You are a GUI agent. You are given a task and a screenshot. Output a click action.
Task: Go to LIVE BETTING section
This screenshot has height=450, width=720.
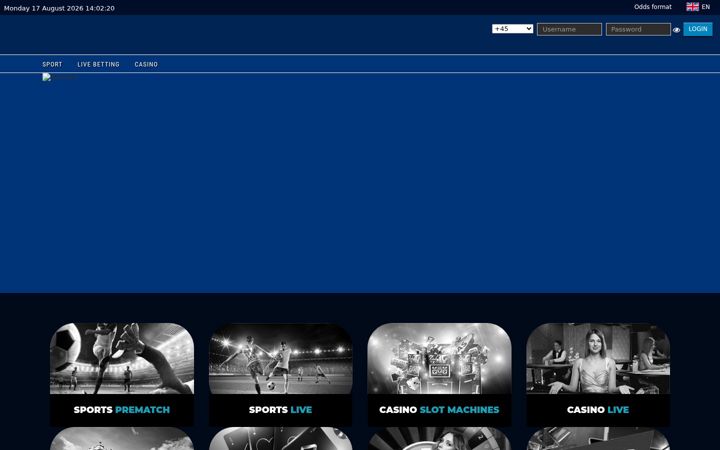pos(98,64)
